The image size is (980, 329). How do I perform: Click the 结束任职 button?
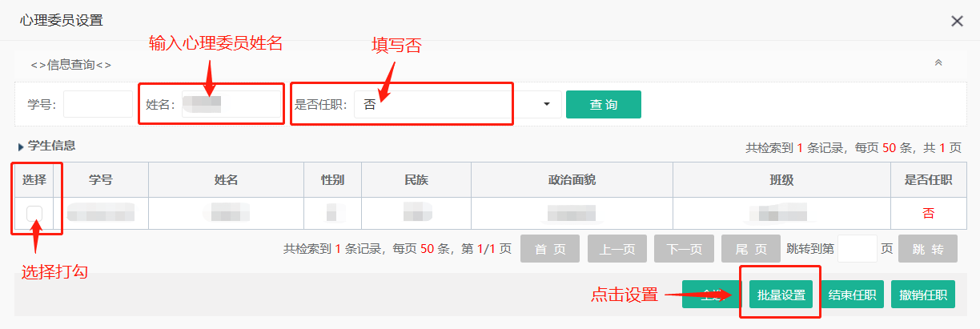(851, 295)
